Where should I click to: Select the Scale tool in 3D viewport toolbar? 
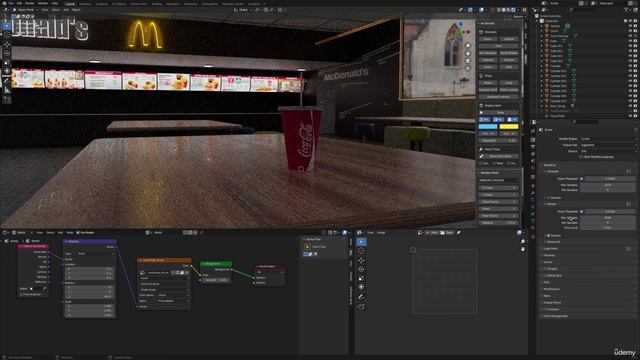(7, 62)
